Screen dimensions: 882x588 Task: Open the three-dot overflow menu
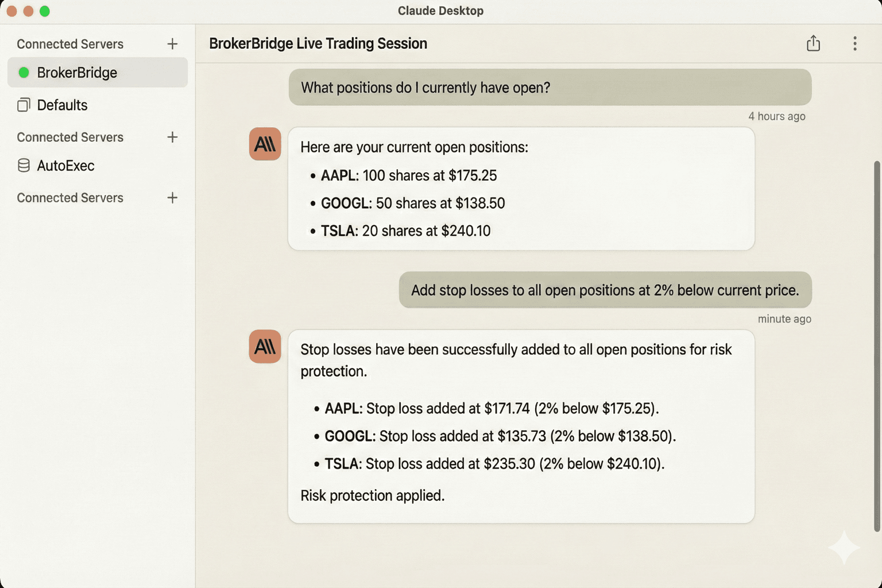[x=854, y=43]
